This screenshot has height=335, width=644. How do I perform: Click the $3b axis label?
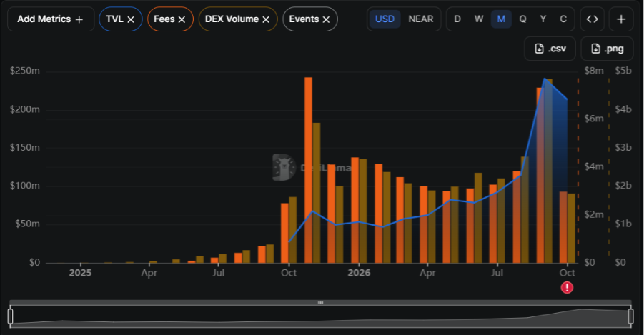623,147
